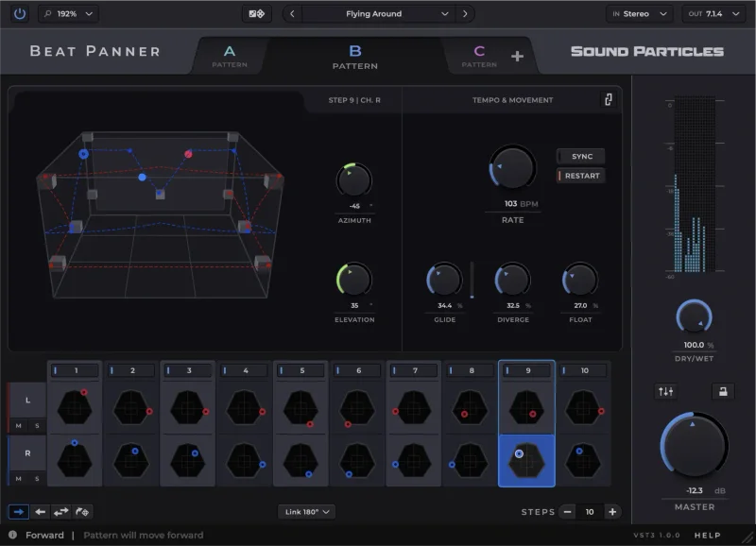
Task: Add a new pattern with plus icon
Action: coord(517,57)
